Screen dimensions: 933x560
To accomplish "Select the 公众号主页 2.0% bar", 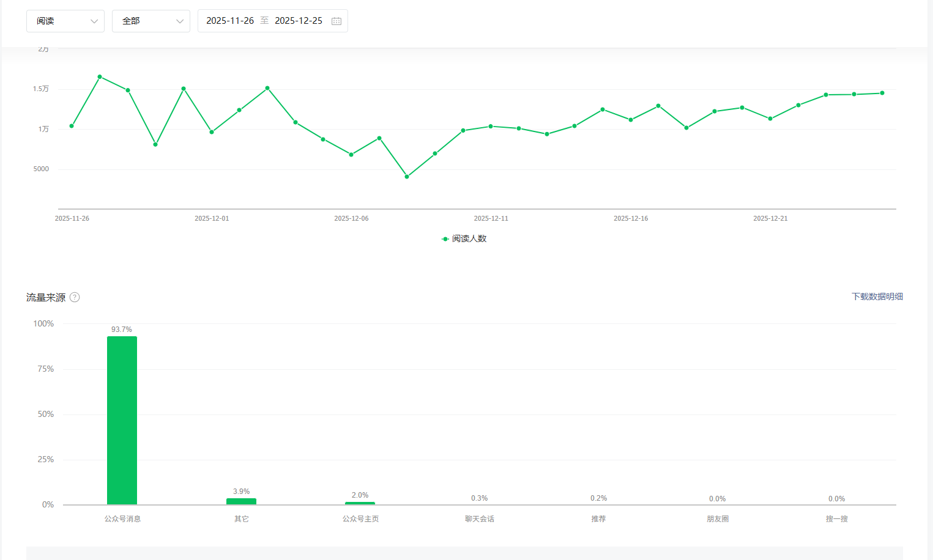I will (x=360, y=503).
